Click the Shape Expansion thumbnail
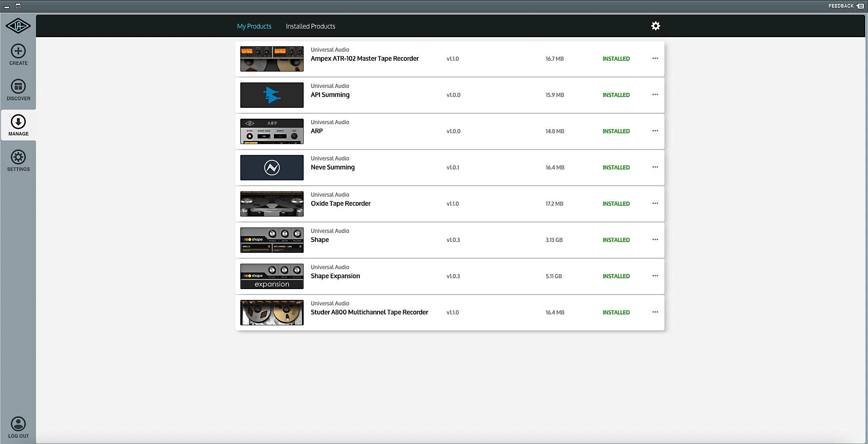Viewport: 868px width, 444px height. [x=272, y=276]
